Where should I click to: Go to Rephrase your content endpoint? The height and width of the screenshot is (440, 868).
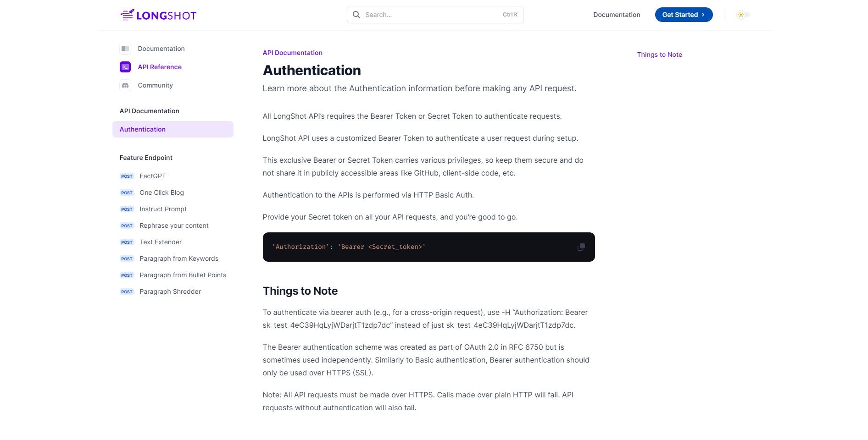(x=174, y=225)
